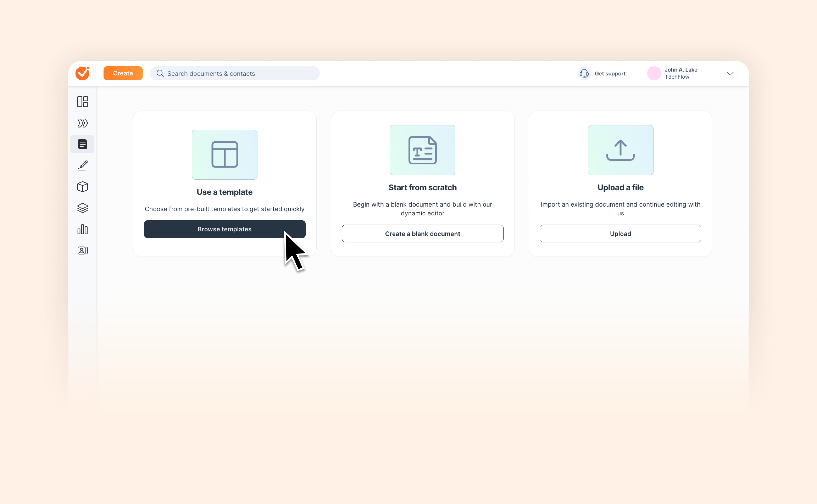This screenshot has height=504, width=817.
Task: Select the Workflows double-chevron sidebar icon
Action: (82, 123)
